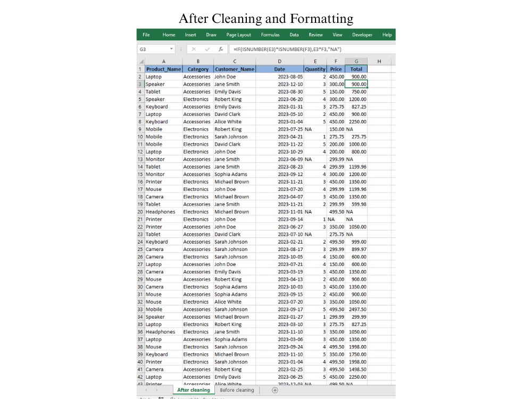Screen dimensions: 532x399
Task: Click the Total header cell
Action: (356, 69)
